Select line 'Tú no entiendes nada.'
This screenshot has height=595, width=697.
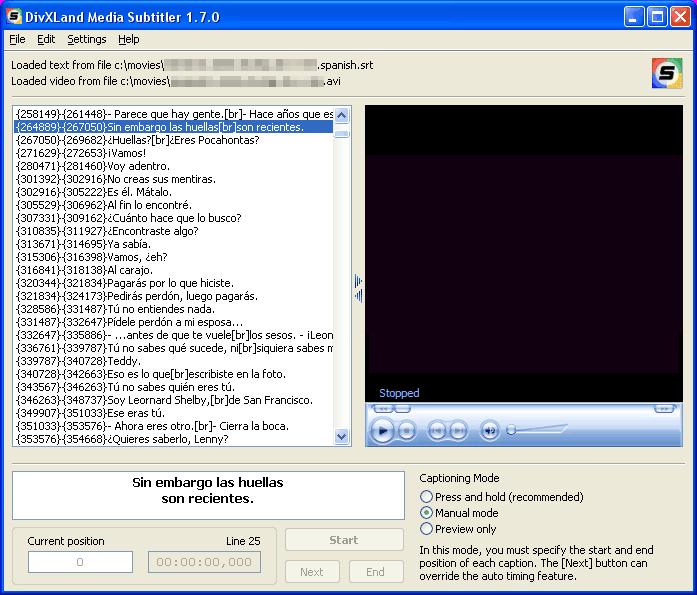pyautogui.click(x=174, y=309)
